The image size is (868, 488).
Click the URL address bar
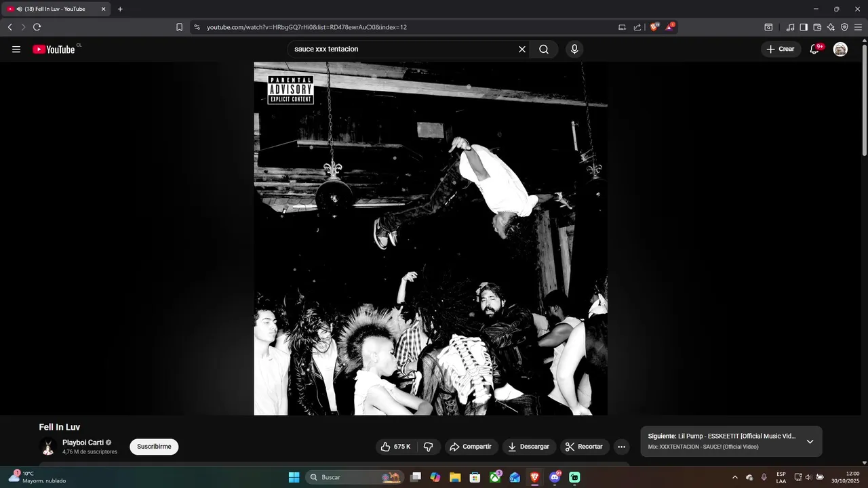tap(407, 27)
